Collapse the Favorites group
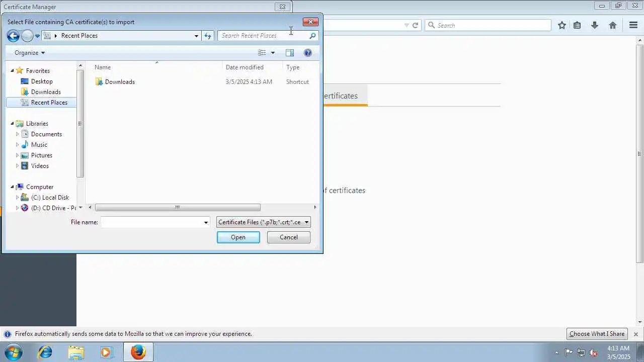644x362 pixels. click(x=13, y=71)
